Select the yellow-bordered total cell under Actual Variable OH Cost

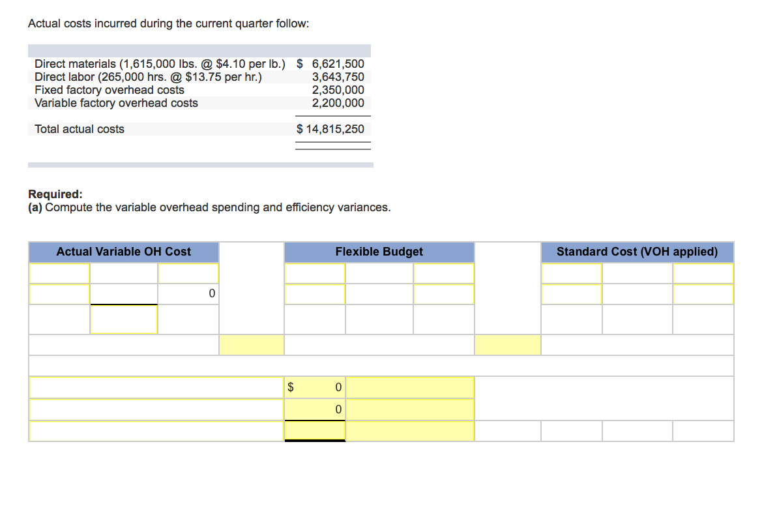[x=124, y=320]
